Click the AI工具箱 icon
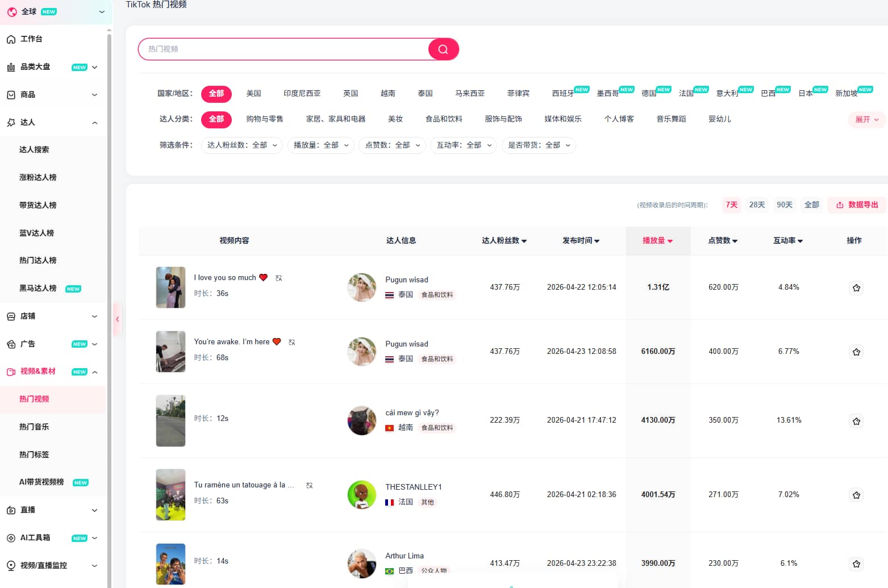888x588 pixels. (x=11, y=538)
